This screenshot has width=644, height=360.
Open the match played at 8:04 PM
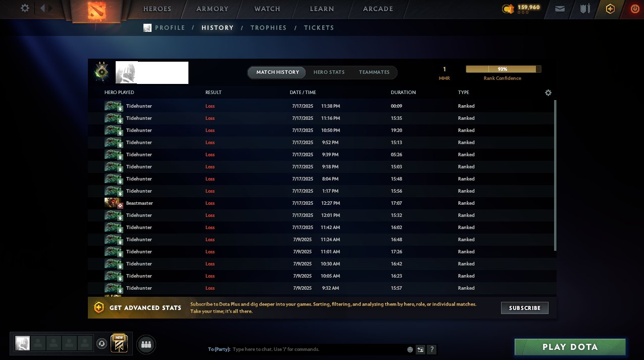click(x=321, y=179)
